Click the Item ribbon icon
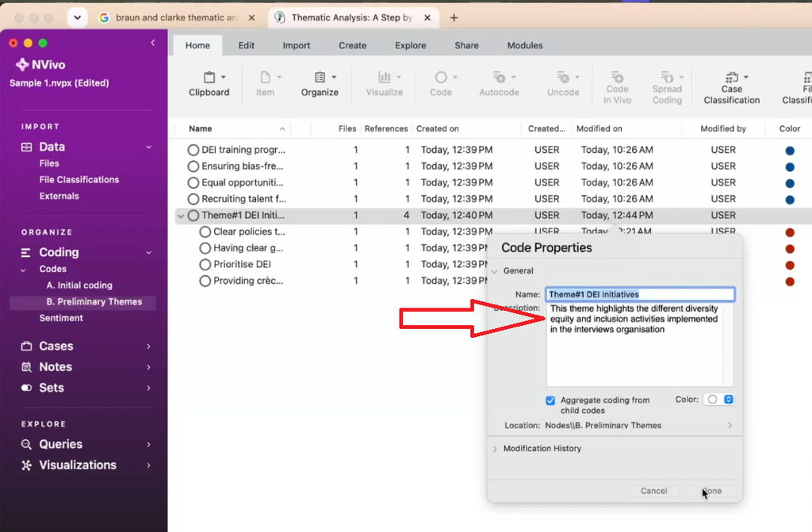812x532 pixels. [265, 78]
